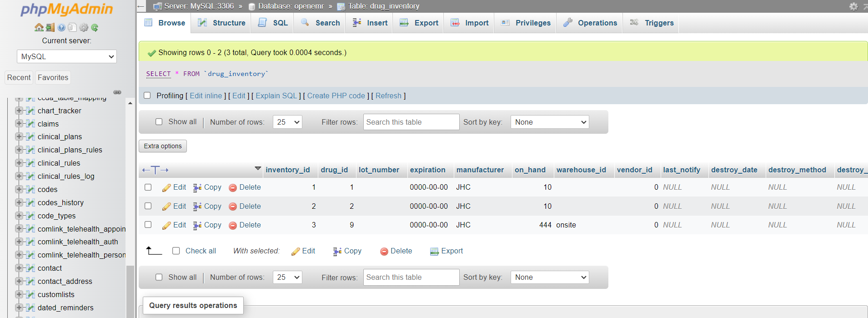The height and width of the screenshot is (318, 868).
Task: Click the log out door icon
Action: pos(50,27)
